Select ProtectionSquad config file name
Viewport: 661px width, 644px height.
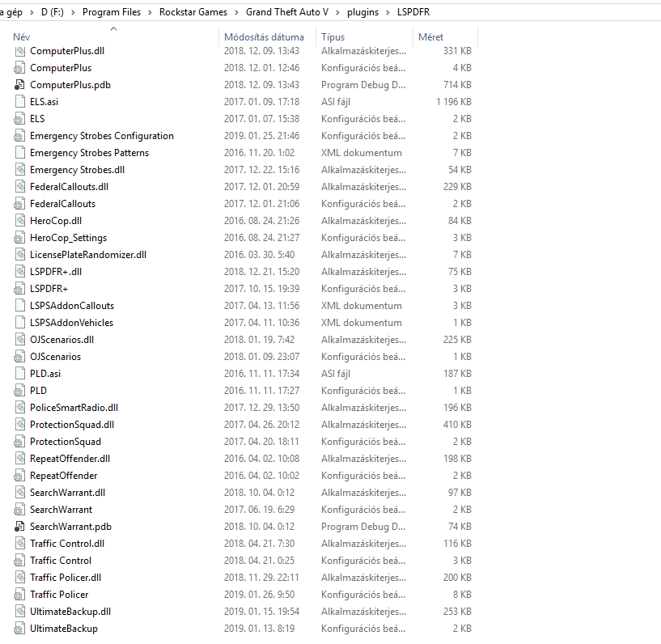[66, 442]
